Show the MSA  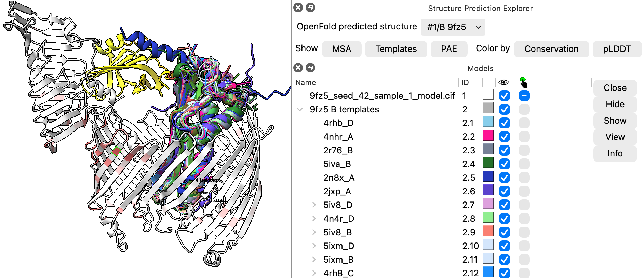click(341, 49)
